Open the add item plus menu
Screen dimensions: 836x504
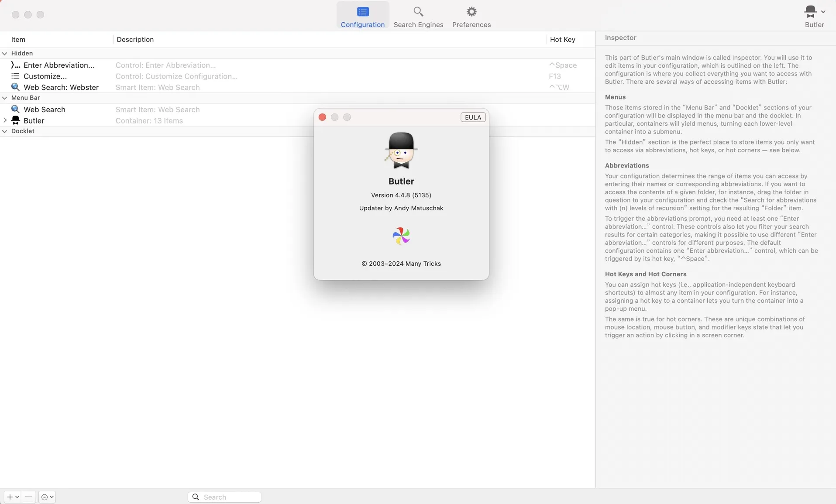[x=12, y=497]
